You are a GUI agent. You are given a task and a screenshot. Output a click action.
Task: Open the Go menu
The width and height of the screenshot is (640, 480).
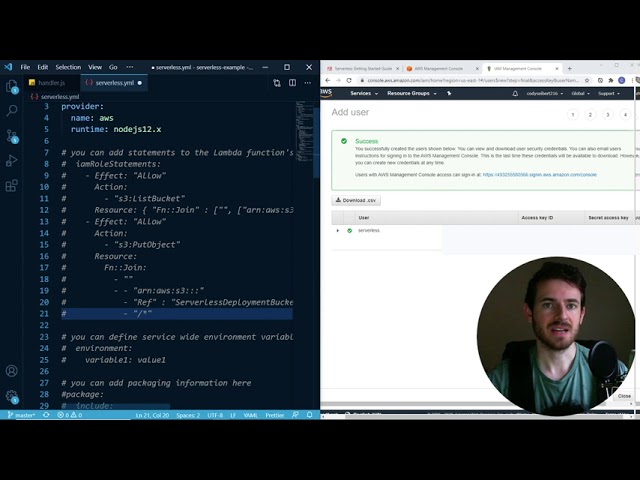113,67
